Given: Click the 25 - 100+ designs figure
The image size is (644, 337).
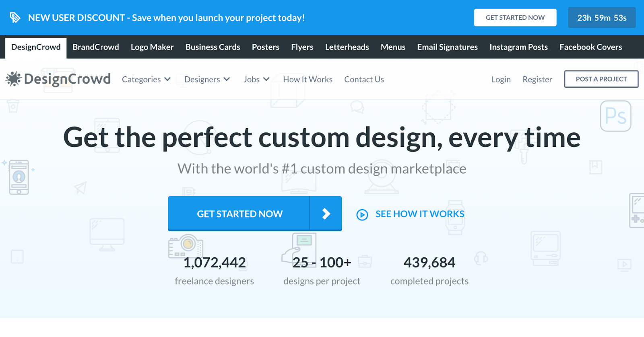Looking at the screenshot, I should (x=322, y=263).
